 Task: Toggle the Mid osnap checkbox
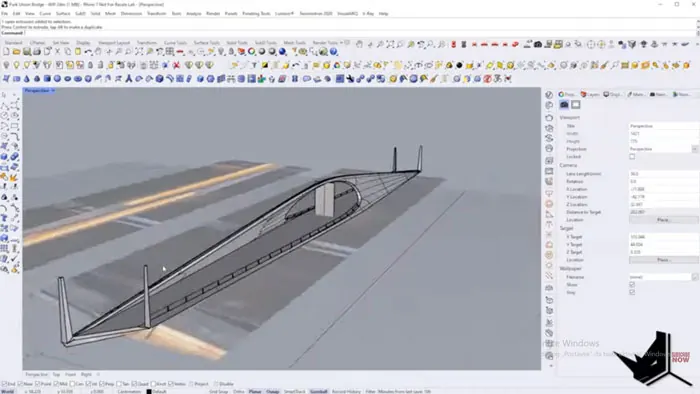point(56,384)
